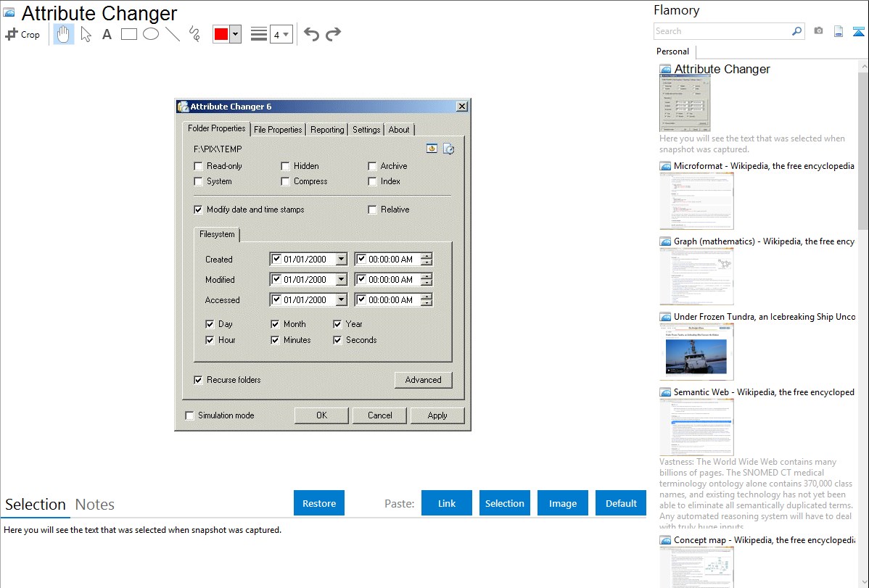Enable Simulation mode checkbox
The height and width of the screenshot is (588, 869).
(x=189, y=415)
